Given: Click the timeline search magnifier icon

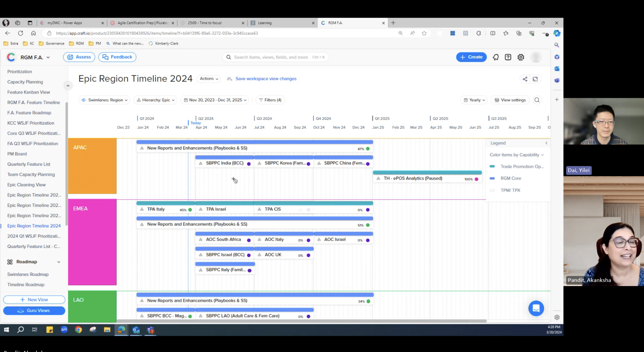Looking at the screenshot, I should 537,100.
